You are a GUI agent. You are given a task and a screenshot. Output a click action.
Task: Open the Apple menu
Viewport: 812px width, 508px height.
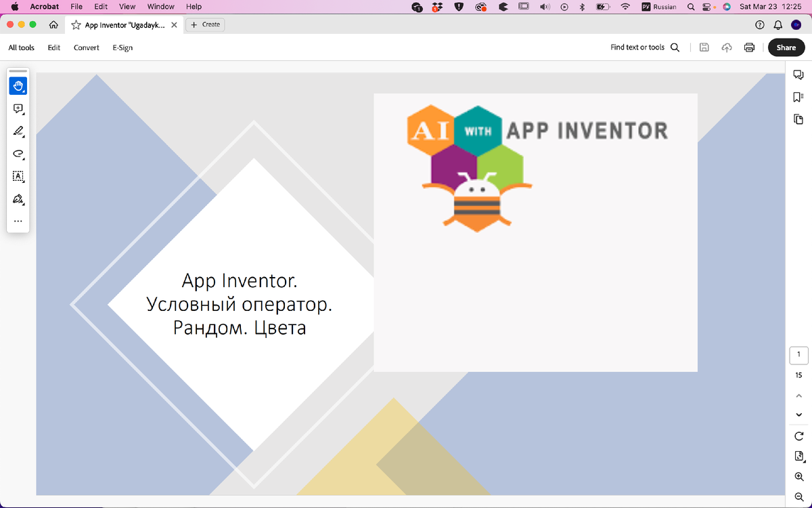tap(15, 7)
